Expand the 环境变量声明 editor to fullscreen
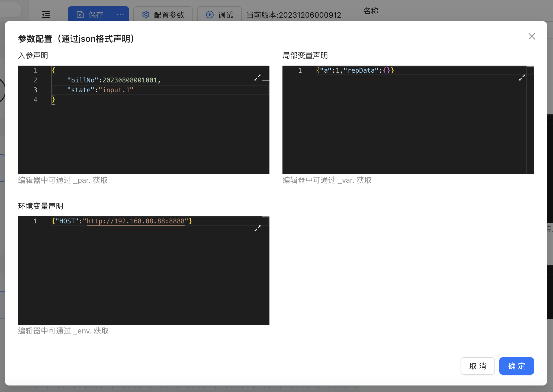 tap(257, 228)
